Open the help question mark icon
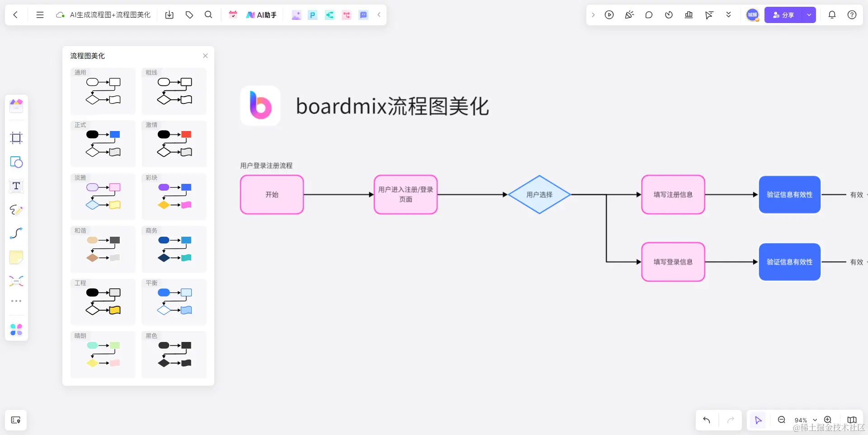The image size is (868, 435). point(852,15)
